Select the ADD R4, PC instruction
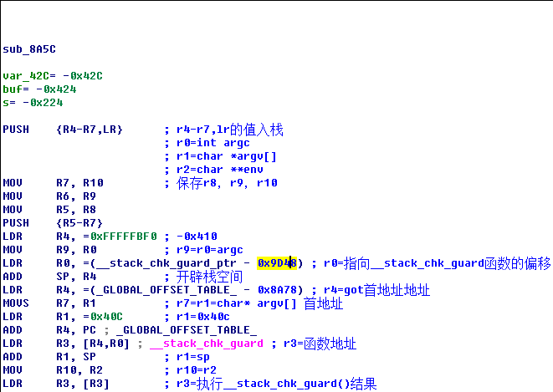 pyautogui.click(x=49, y=330)
